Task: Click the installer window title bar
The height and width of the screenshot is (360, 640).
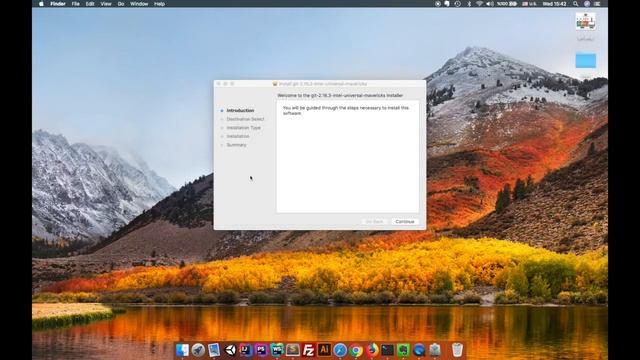Action: 320,84
